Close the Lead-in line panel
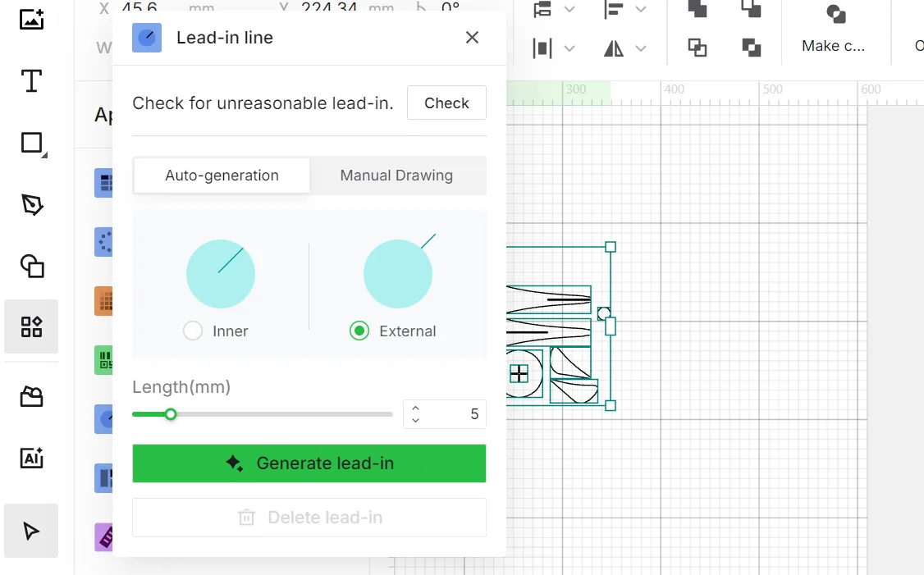This screenshot has width=924, height=575. [472, 38]
